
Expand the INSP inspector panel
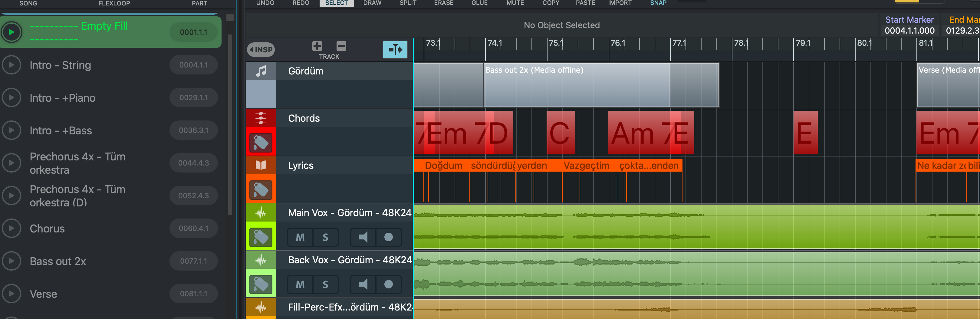(x=261, y=49)
